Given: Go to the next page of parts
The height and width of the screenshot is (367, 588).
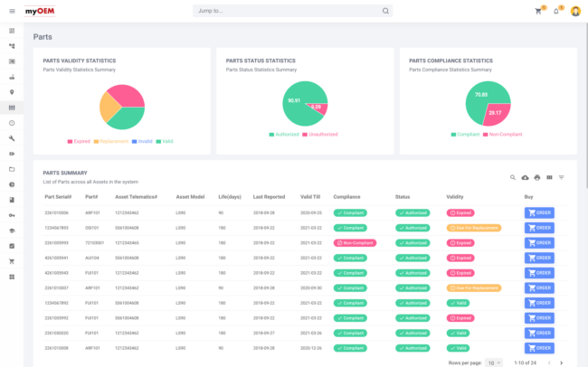Looking at the screenshot, I should pos(561,362).
